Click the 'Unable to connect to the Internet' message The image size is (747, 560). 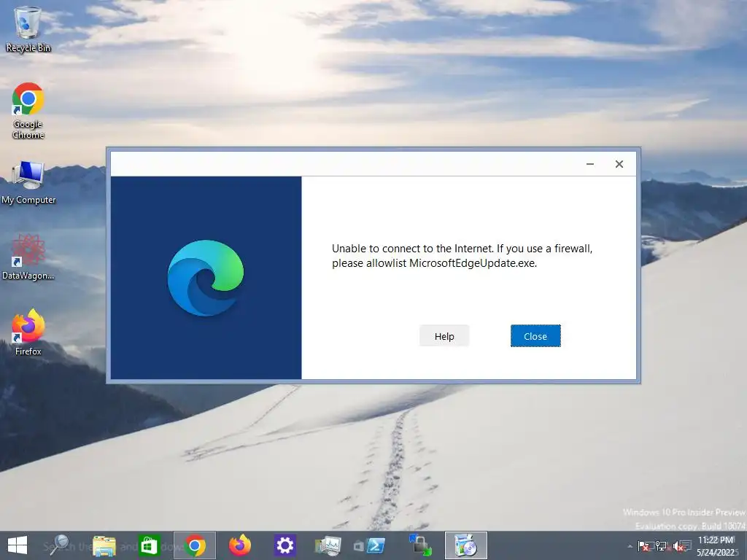462,256
